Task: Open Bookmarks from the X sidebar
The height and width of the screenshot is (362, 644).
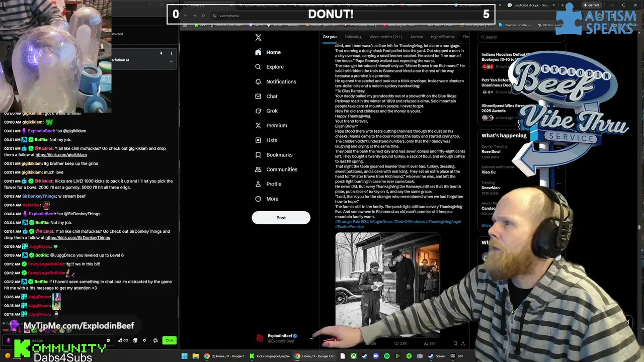Action: tap(273, 155)
